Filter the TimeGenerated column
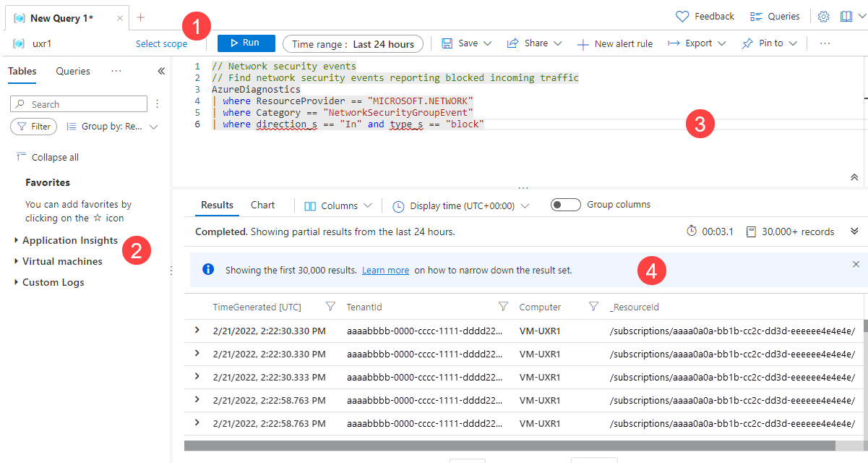This screenshot has width=868, height=463. [x=330, y=307]
